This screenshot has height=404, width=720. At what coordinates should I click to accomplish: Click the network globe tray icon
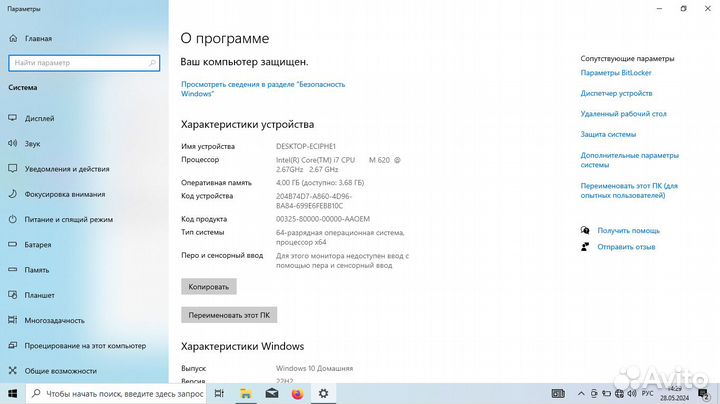pos(619,393)
